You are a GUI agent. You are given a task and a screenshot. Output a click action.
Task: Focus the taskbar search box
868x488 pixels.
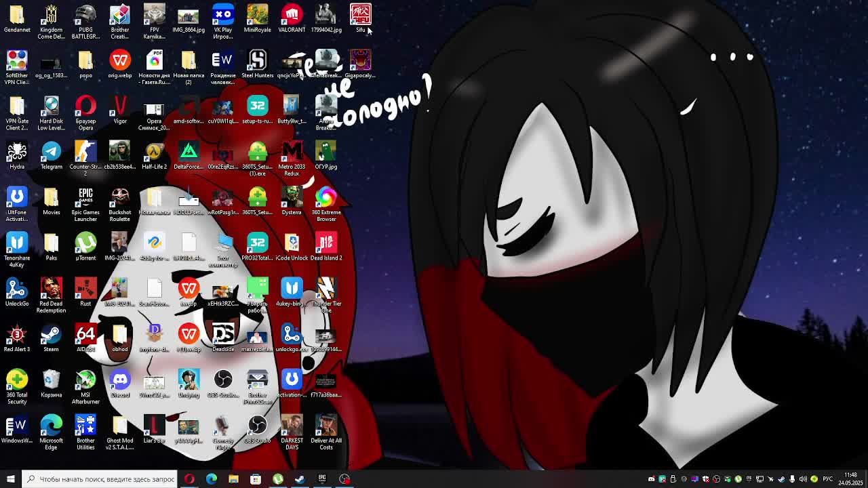pos(100,479)
